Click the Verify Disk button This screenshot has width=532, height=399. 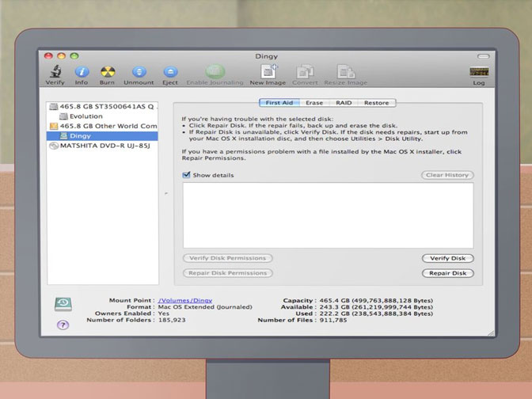tap(448, 258)
